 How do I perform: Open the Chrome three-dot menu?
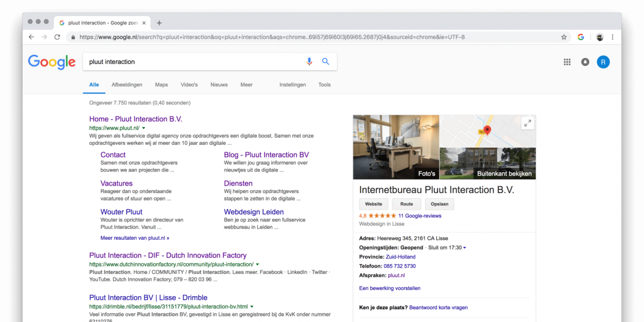[x=612, y=37]
